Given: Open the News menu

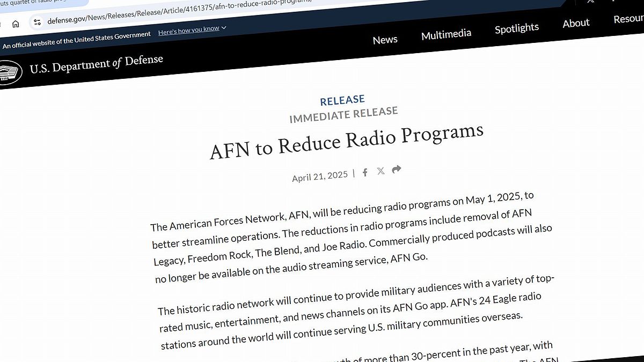Looking at the screenshot, I should click(x=385, y=40).
